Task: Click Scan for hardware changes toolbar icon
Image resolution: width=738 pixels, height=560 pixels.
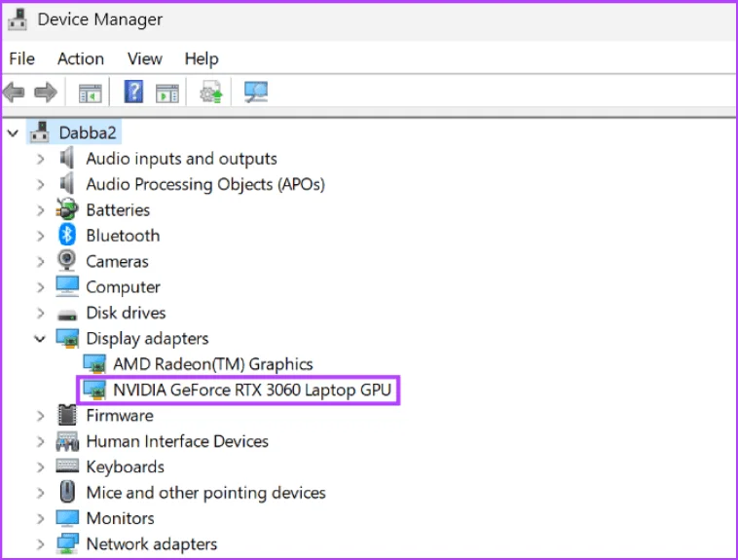Action: (256, 92)
